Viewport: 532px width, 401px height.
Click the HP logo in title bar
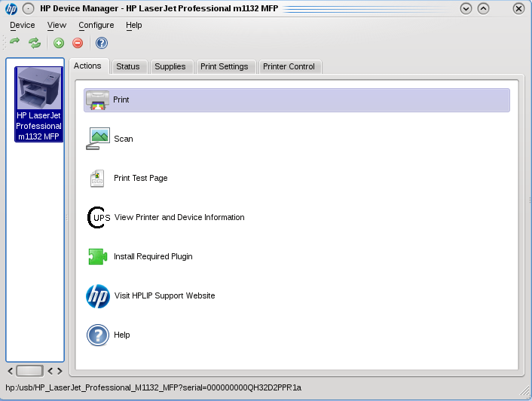coord(11,8)
